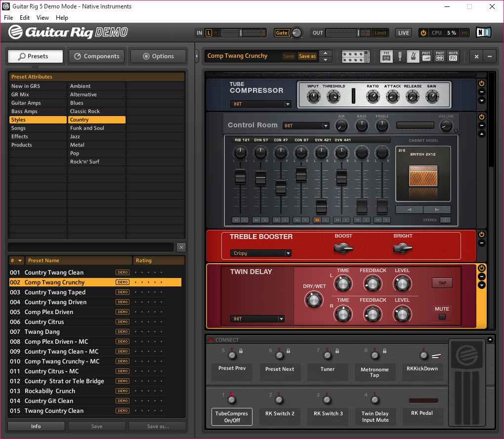Click the RIB 121 channel fader
This screenshot has width=504, height=439.
(x=241, y=177)
